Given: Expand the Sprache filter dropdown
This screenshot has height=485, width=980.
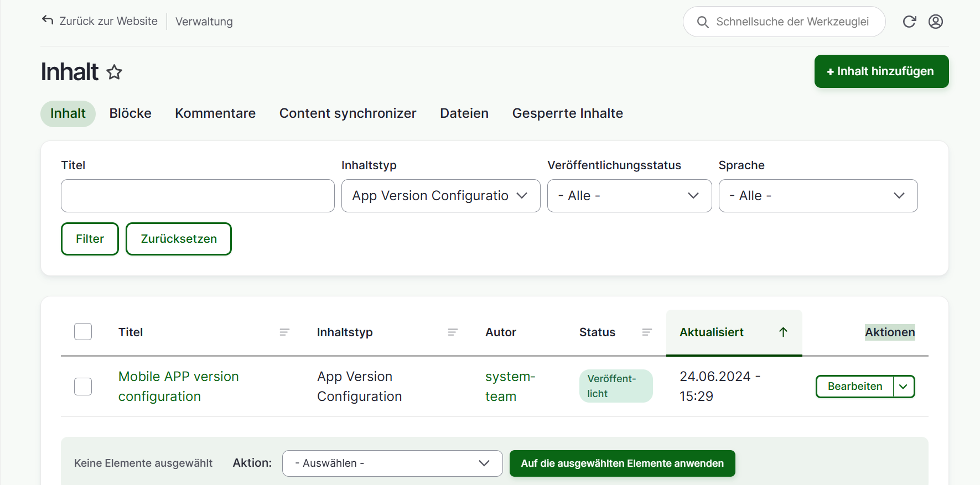Looking at the screenshot, I should point(817,196).
